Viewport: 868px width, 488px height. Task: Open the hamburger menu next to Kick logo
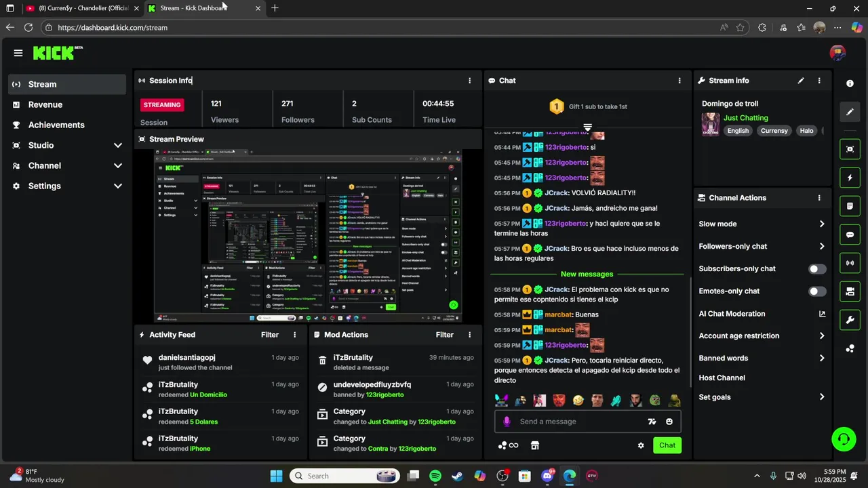18,53
